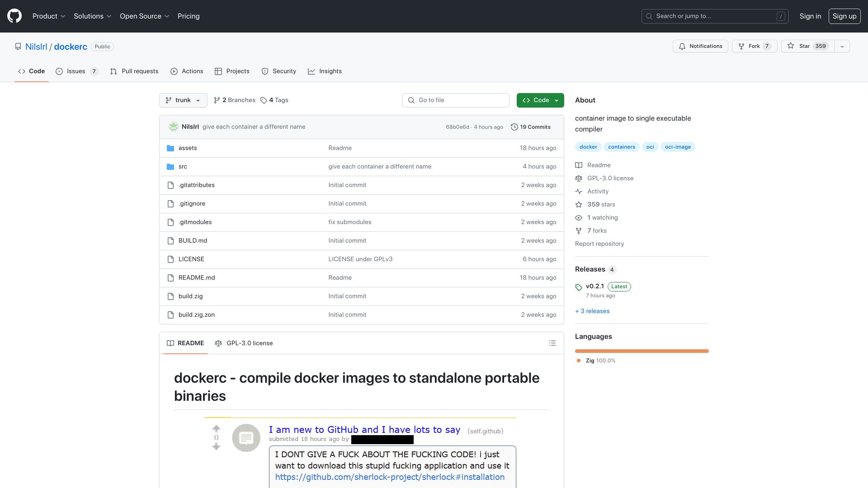Switch to the Pull requests tab
868x488 pixels.
(134, 71)
